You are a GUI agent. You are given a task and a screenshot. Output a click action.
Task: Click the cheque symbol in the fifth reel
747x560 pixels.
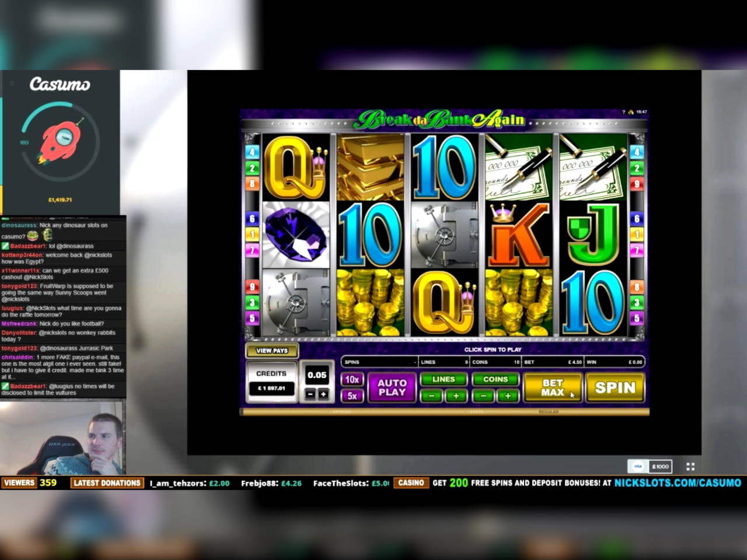point(593,168)
